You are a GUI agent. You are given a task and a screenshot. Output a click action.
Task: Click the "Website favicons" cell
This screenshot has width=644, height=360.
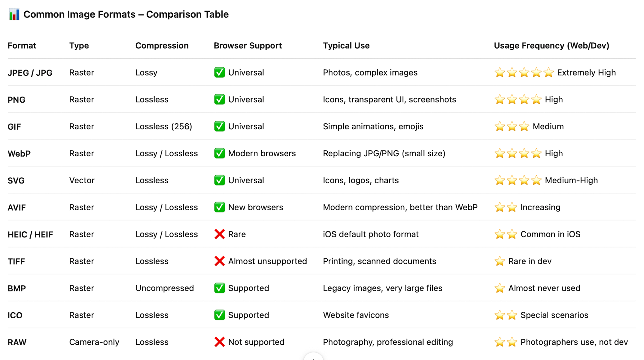coord(356,315)
